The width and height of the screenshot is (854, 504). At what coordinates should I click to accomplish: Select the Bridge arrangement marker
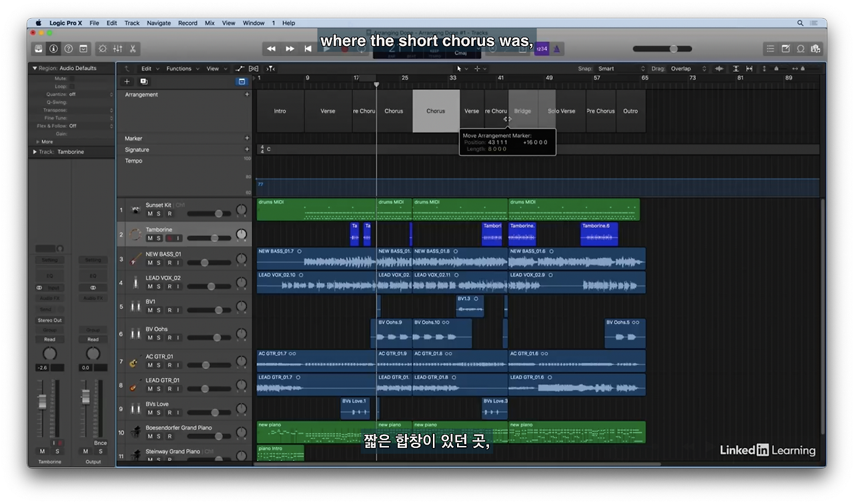pos(522,111)
